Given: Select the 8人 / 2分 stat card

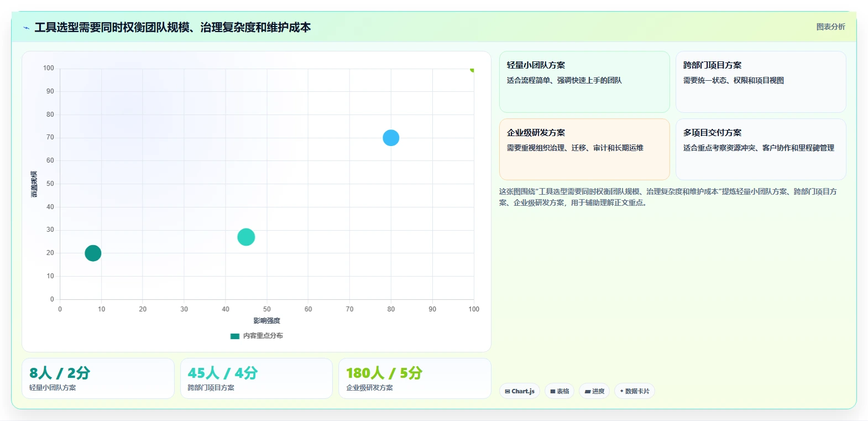Looking at the screenshot, I should (98, 378).
